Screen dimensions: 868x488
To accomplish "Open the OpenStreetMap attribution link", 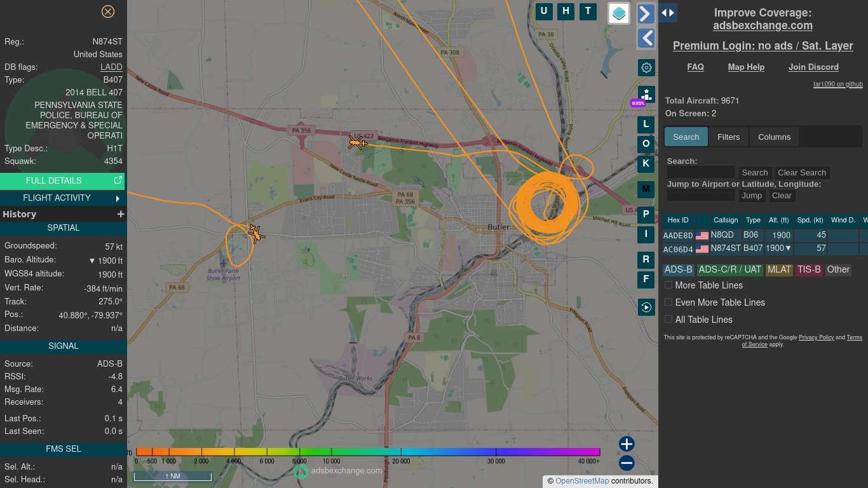I will pos(582,481).
